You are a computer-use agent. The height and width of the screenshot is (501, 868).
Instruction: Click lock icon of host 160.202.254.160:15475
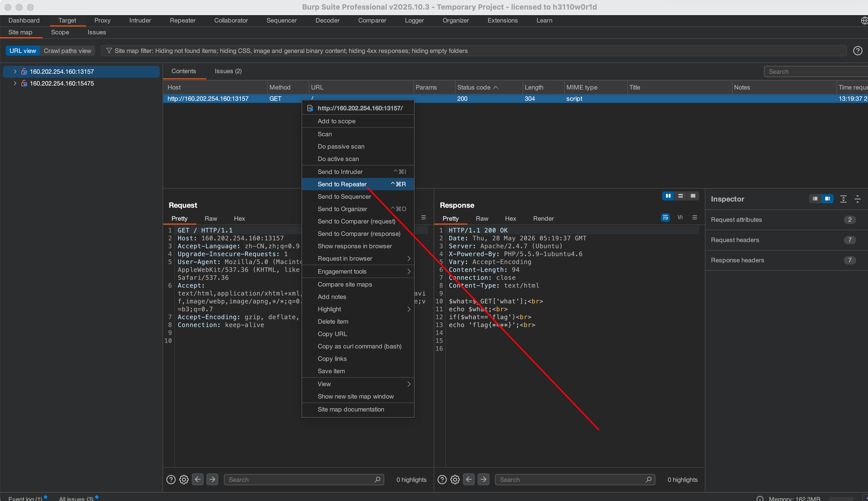[24, 83]
